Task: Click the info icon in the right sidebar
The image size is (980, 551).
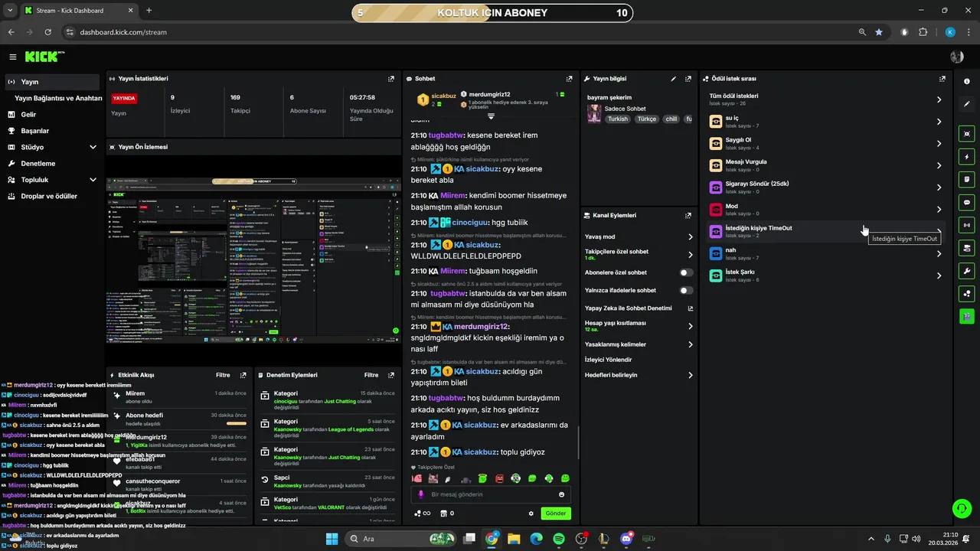Action: pyautogui.click(x=967, y=81)
